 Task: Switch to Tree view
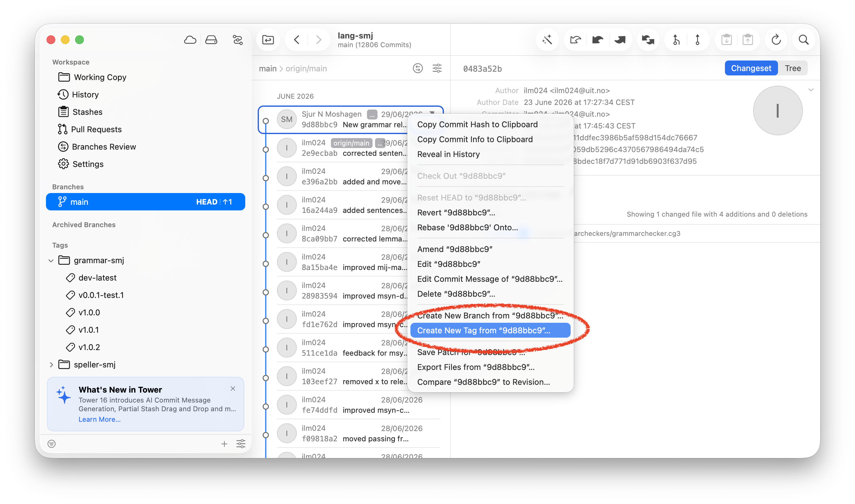[793, 68]
